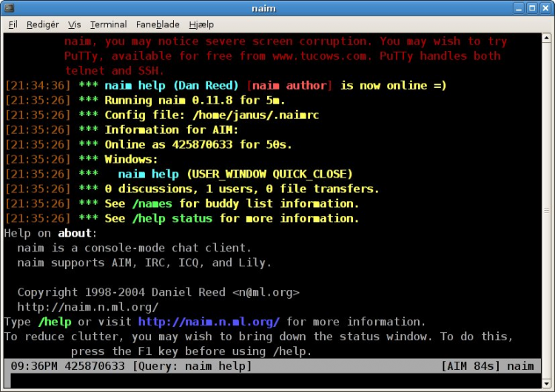The image size is (555, 392).
Task: Click the green /names command
Action: pyautogui.click(x=152, y=204)
